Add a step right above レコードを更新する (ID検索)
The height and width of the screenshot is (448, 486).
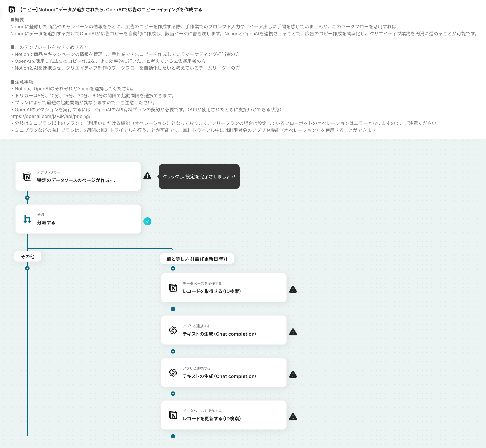coord(173,394)
